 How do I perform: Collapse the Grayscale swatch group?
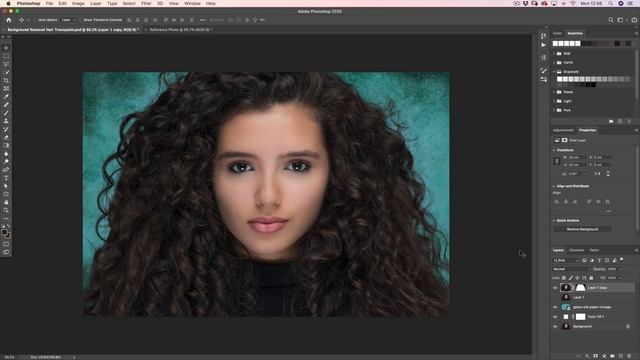554,71
